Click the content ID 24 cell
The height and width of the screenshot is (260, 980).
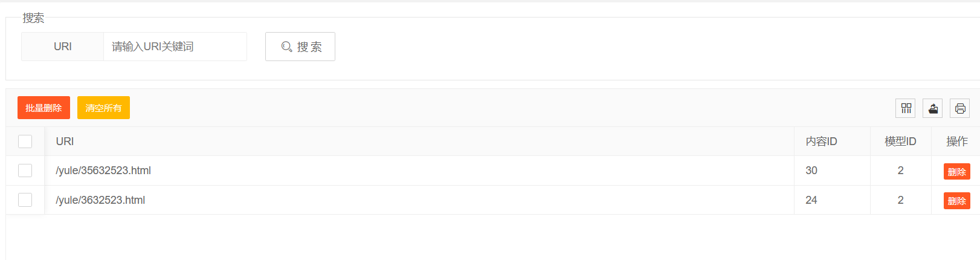pos(832,200)
